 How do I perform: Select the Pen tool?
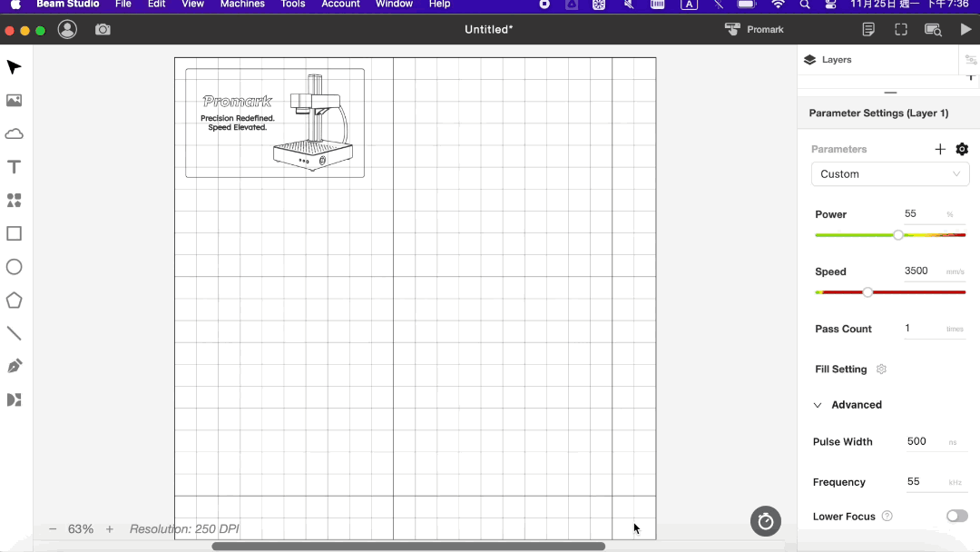pyautogui.click(x=14, y=366)
